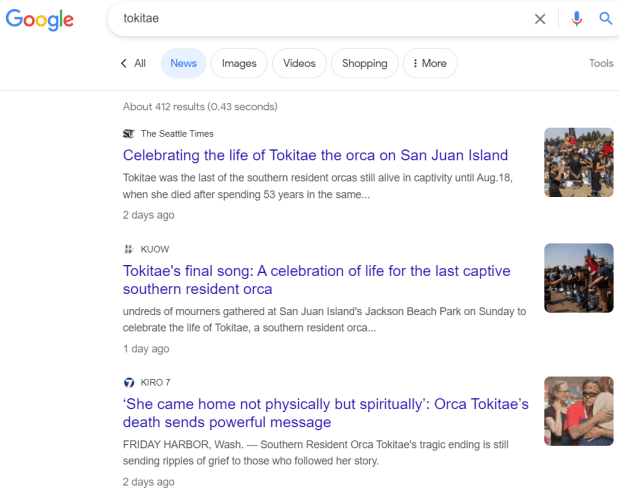Click the blue search magnifier icon
This screenshot has width=619, height=488.
click(605, 18)
